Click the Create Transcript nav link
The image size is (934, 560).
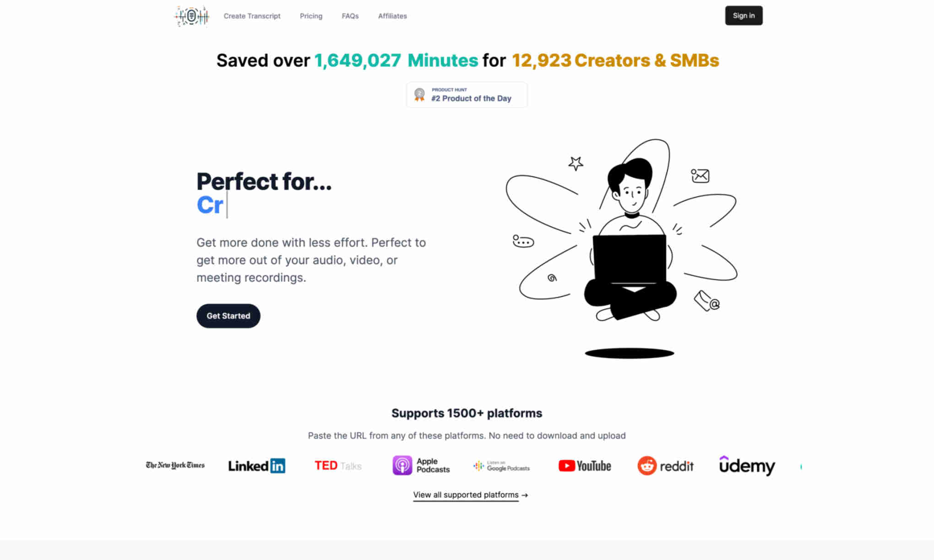[x=251, y=16]
